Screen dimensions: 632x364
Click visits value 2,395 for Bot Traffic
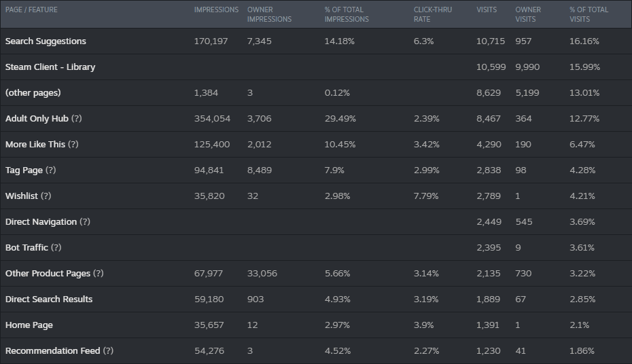click(x=489, y=247)
